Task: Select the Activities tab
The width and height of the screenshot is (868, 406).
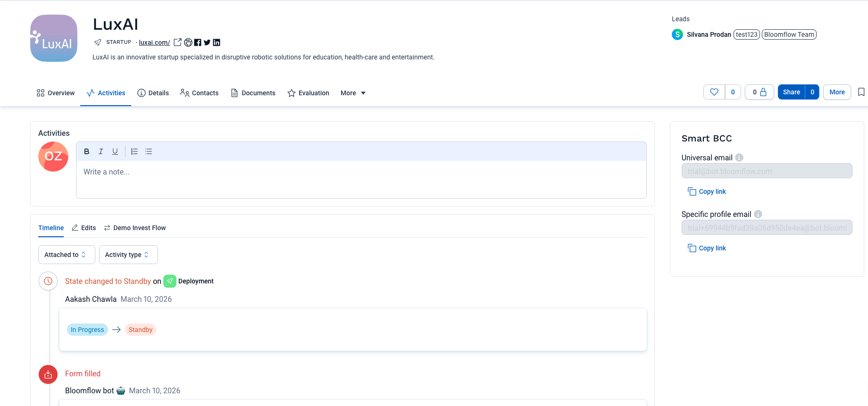Action: coord(106,93)
